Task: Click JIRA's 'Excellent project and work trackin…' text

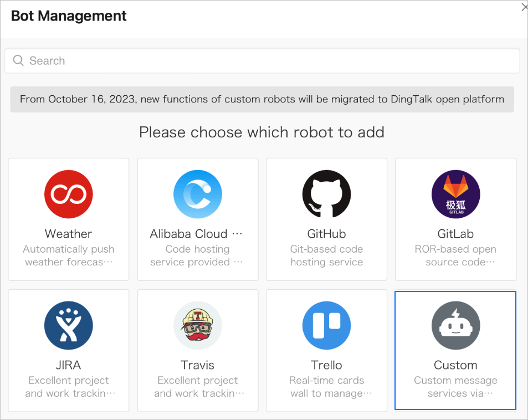Action: pyautogui.click(x=70, y=387)
